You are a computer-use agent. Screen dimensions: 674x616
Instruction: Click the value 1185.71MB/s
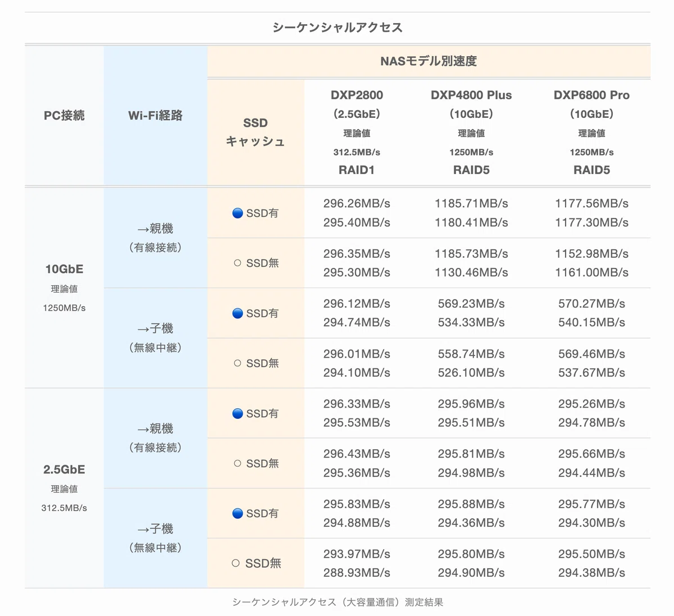(471, 203)
